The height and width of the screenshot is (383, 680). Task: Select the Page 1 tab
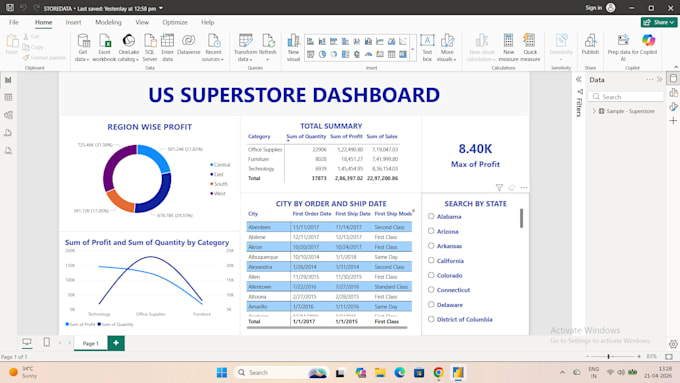point(91,343)
